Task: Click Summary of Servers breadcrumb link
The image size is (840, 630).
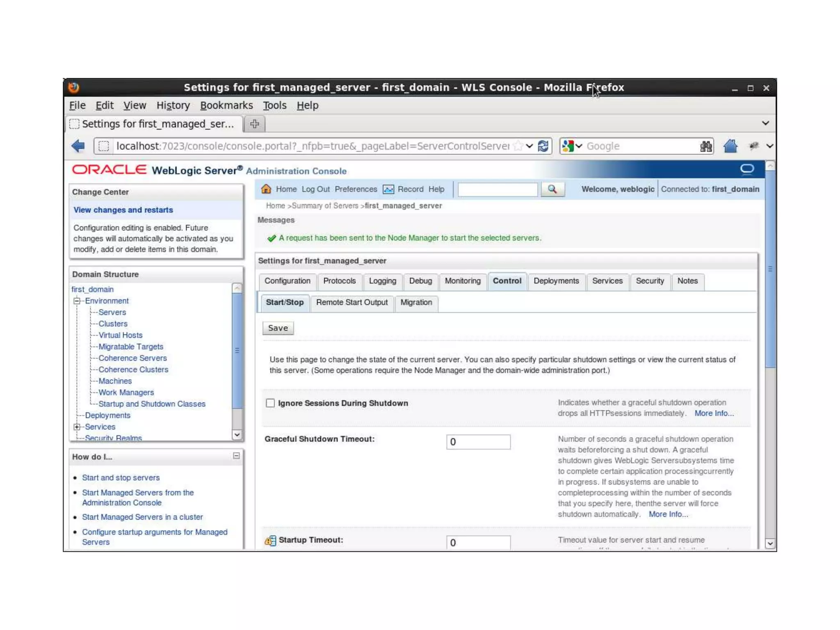Action: tap(325, 206)
